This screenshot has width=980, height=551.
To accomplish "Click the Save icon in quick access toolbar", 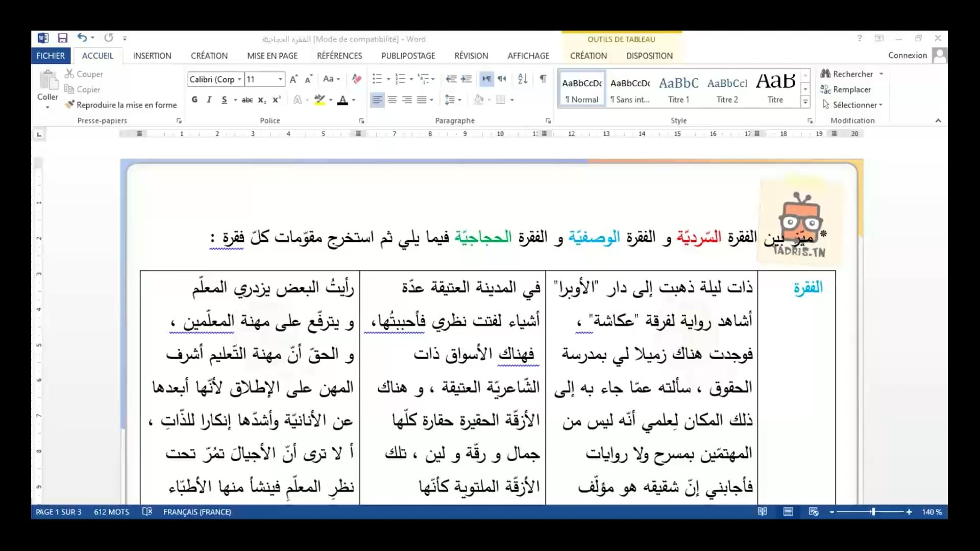I will point(62,38).
